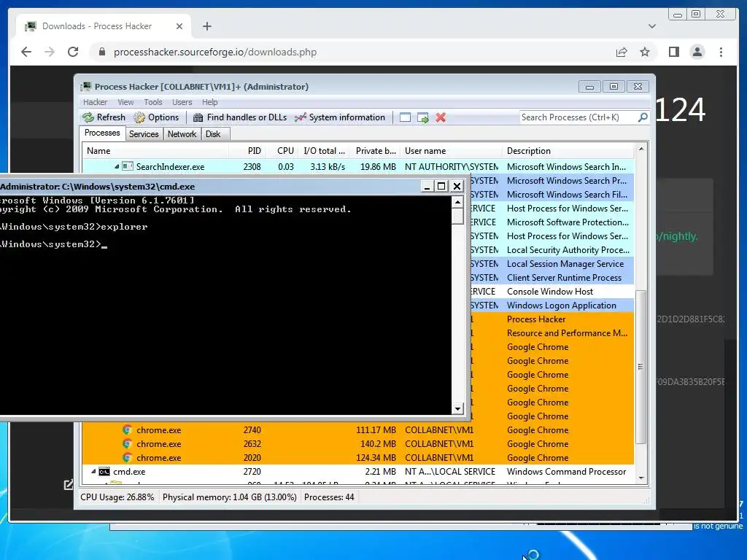
Task: Open Chrome three-dot menu
Action: [x=721, y=52]
